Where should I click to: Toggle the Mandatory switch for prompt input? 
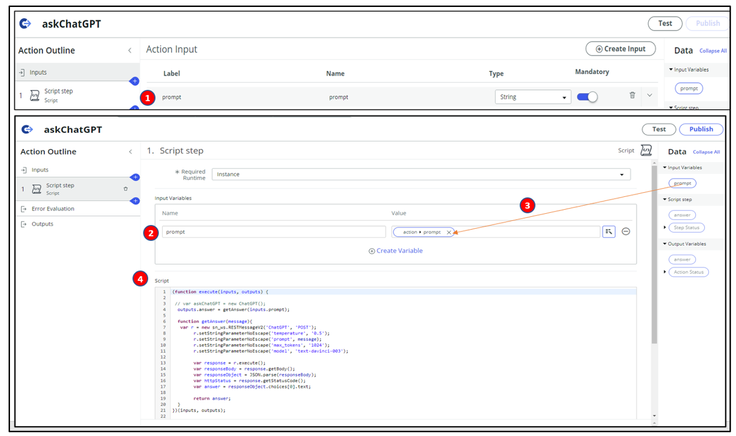(587, 97)
